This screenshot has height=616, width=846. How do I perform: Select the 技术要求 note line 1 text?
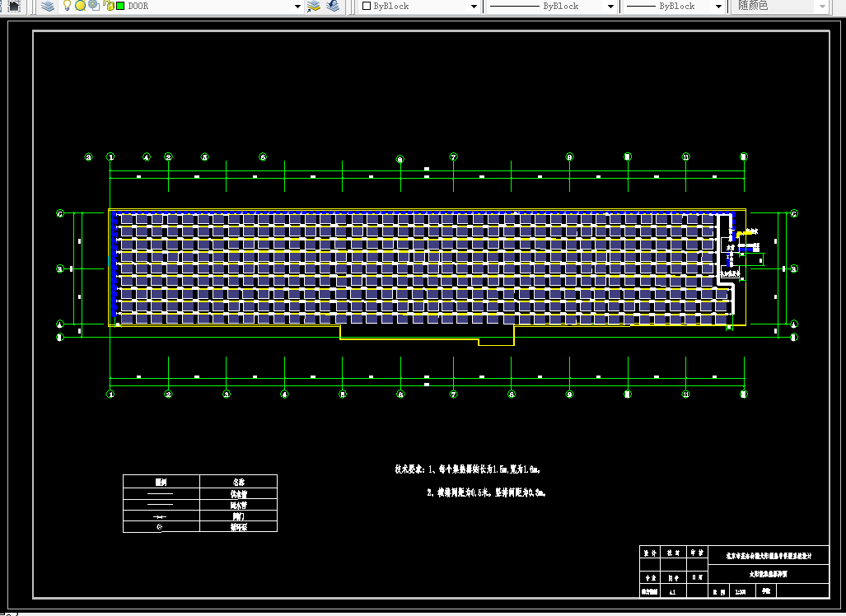pos(468,469)
